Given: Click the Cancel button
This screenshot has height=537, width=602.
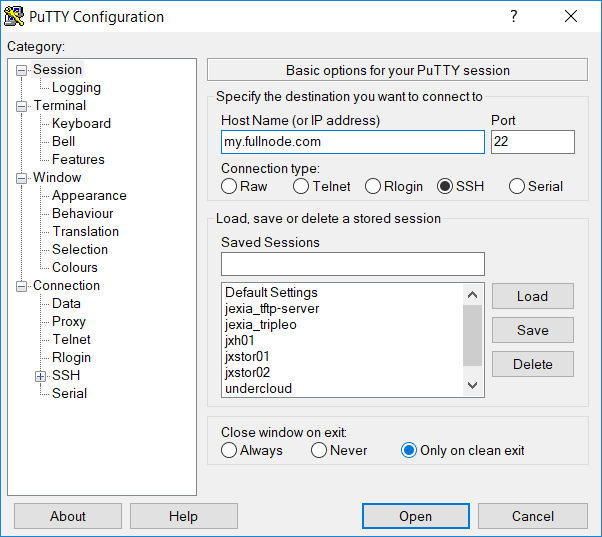Looking at the screenshot, I should point(533,516).
